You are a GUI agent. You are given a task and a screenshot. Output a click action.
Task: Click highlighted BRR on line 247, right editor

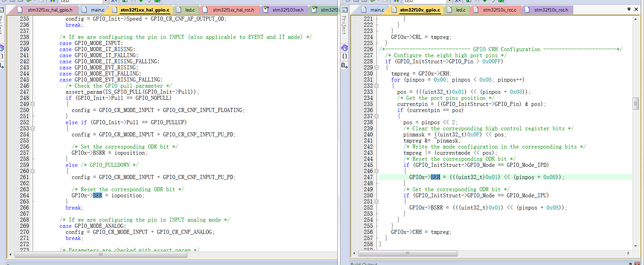click(435, 177)
